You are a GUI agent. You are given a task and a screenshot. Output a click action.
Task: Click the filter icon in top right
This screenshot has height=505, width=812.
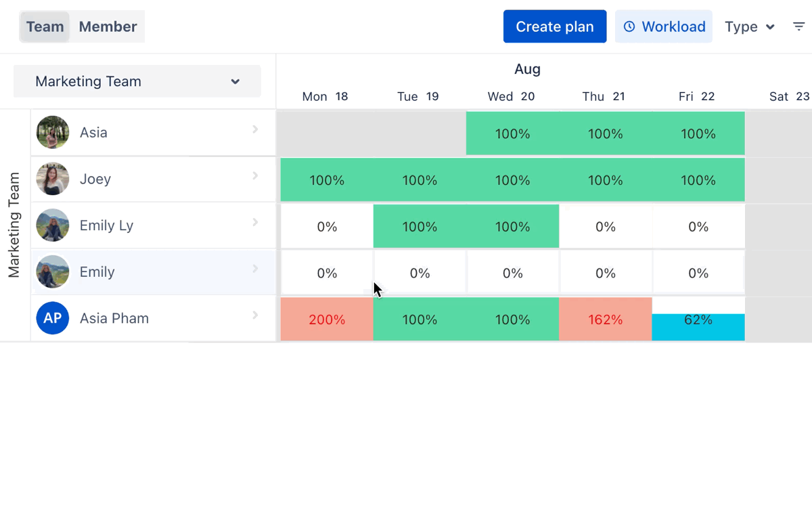(798, 26)
